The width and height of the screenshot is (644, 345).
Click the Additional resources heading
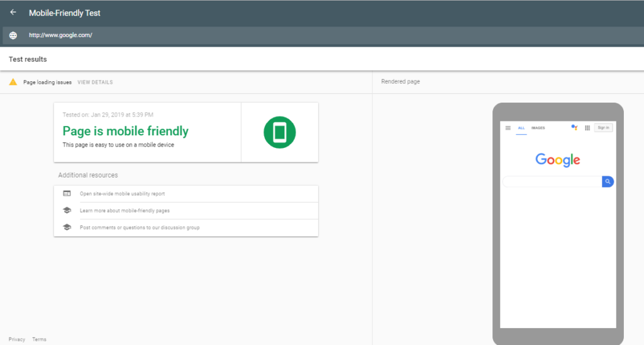pos(88,175)
